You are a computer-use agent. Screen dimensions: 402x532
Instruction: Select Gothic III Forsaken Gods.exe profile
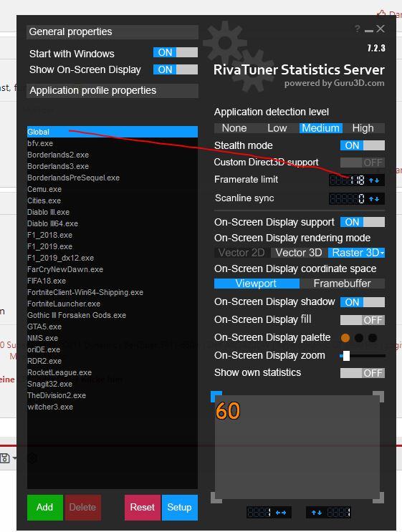click(113, 316)
